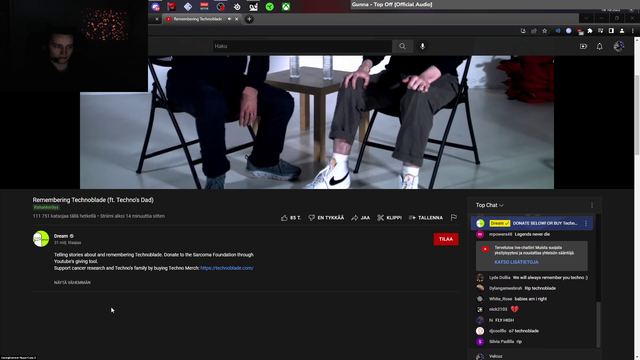Click the Gunna - Top Off overlay title
This screenshot has height=360, width=640.
392,4
